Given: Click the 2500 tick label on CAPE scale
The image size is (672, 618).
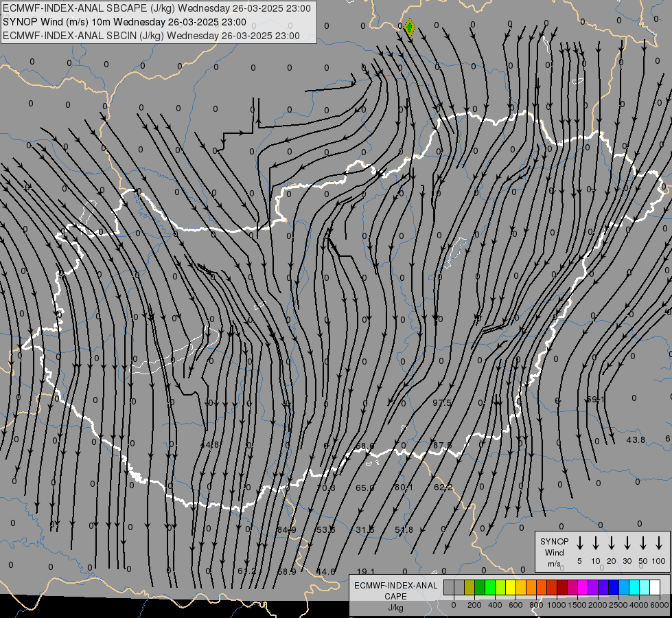Looking at the screenshot, I should [618, 605].
